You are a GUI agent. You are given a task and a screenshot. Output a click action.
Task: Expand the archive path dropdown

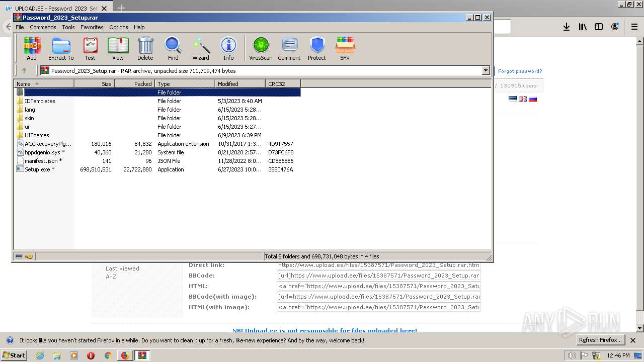[486, 71]
